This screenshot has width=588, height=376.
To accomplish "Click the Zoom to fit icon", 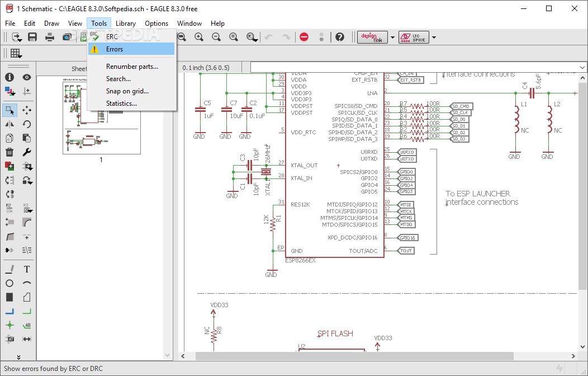I will [x=182, y=37].
